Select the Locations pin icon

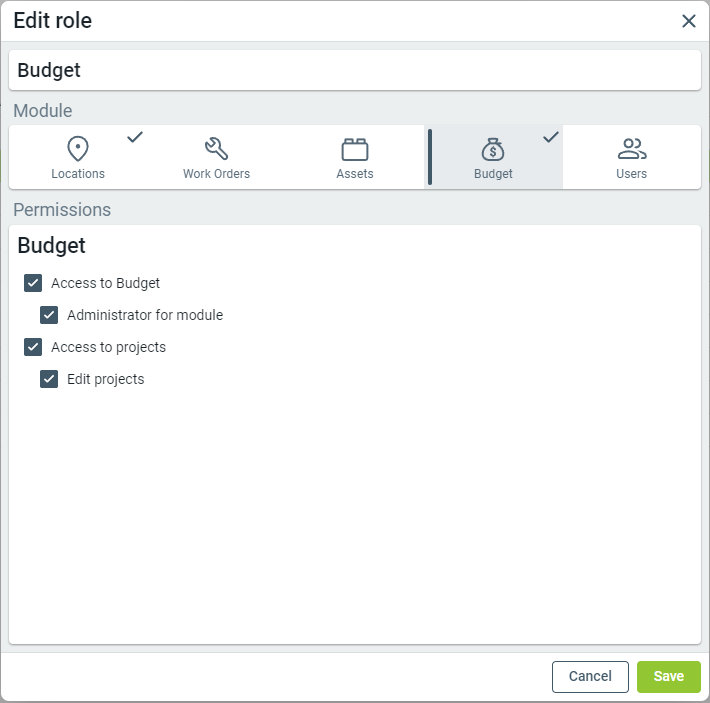[78, 149]
